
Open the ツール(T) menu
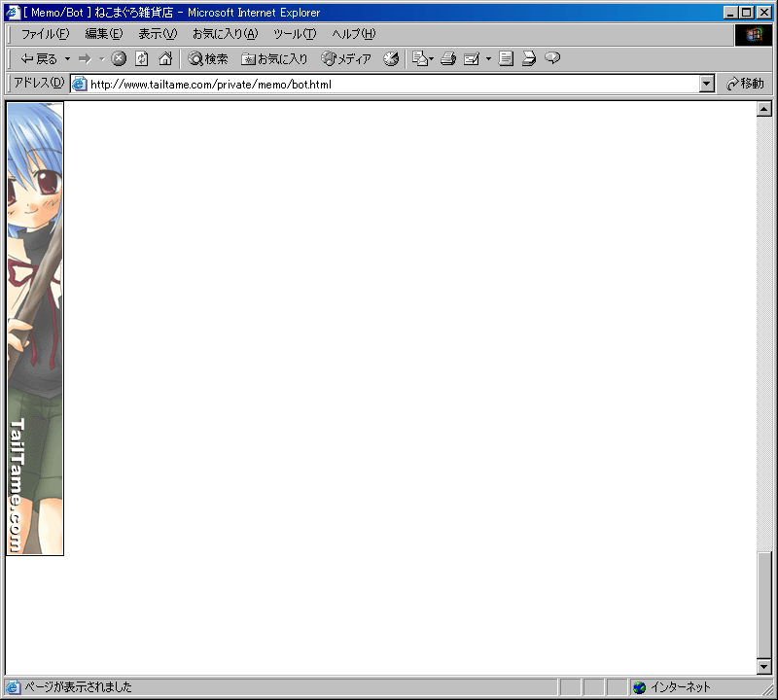coord(295,34)
